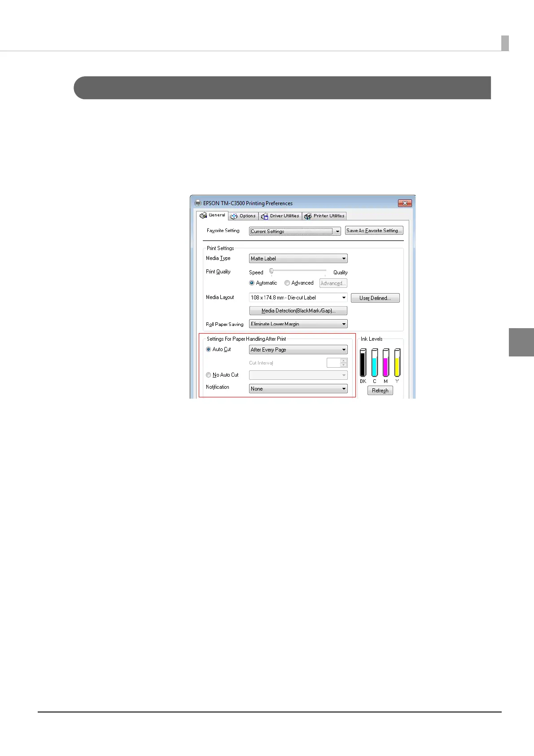Refresh the ink levels
Screen dimensions: 534x756
coord(380,391)
